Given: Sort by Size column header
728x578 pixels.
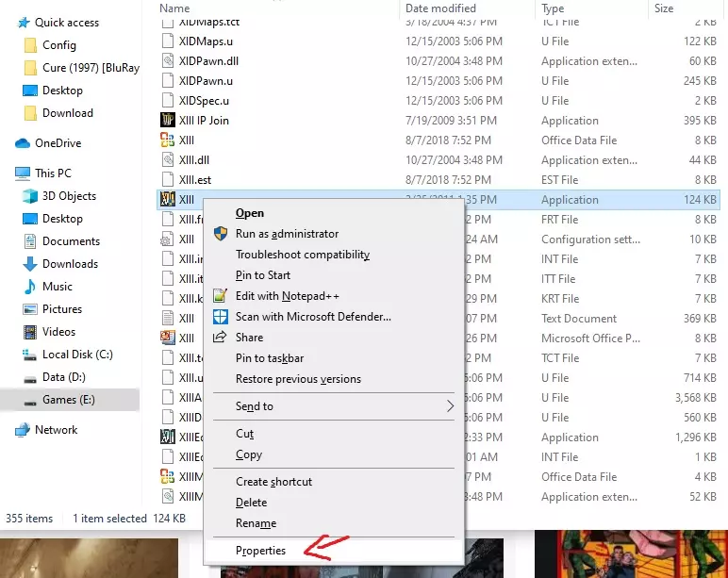Looking at the screenshot, I should [x=664, y=8].
